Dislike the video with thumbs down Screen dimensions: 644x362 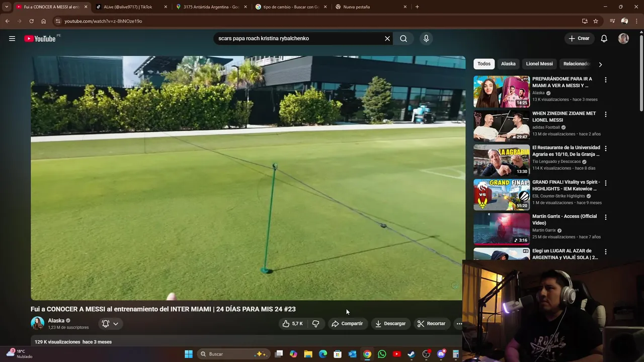tap(315, 324)
